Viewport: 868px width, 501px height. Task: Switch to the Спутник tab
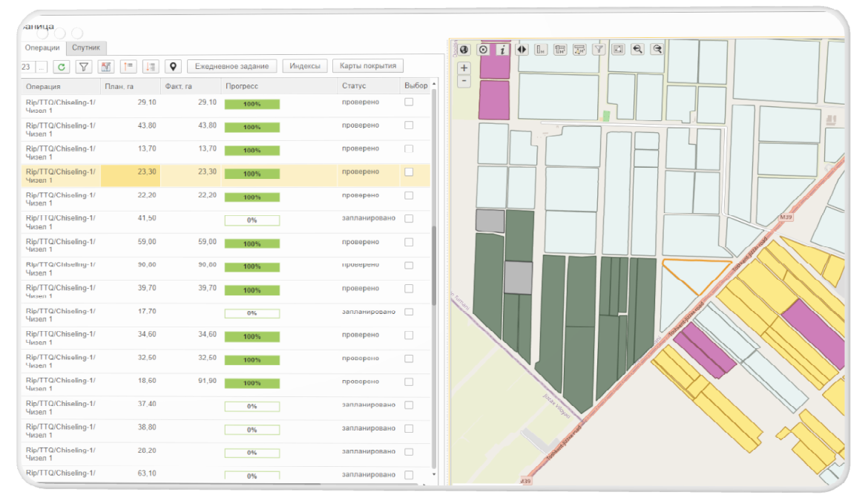[x=85, y=48]
